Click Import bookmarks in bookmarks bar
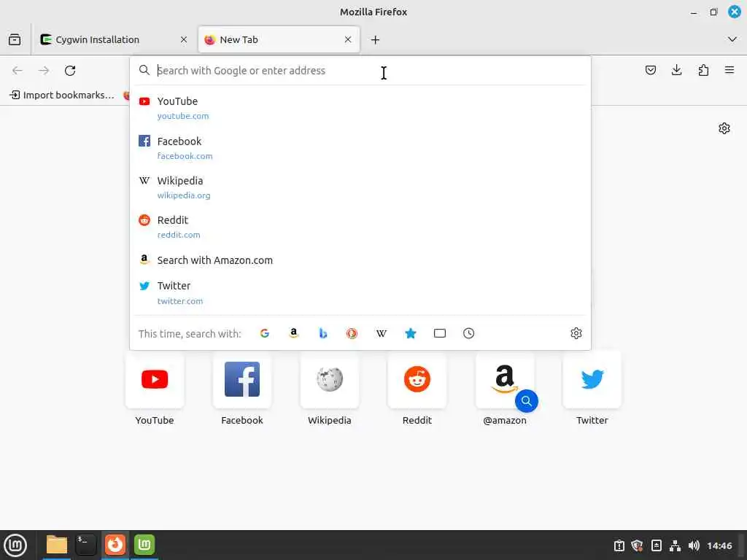The height and width of the screenshot is (560, 747). tap(63, 96)
